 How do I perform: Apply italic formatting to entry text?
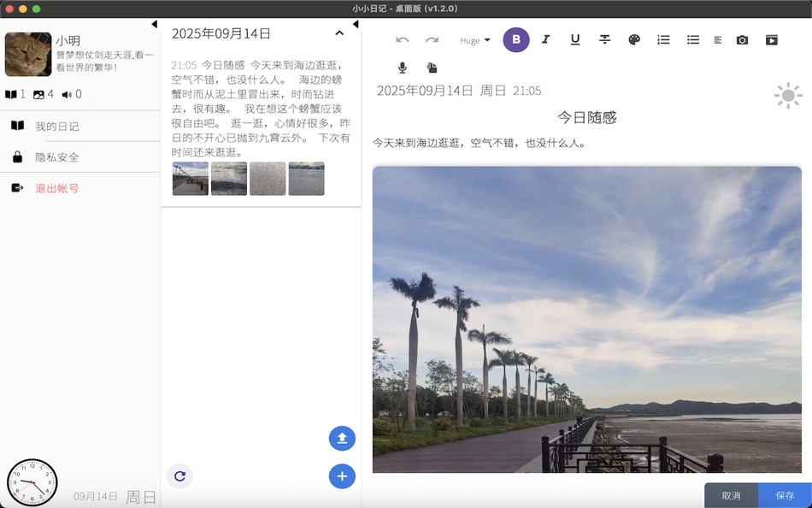[545, 39]
